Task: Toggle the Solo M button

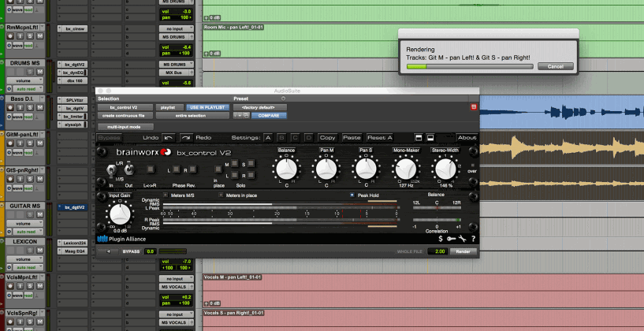Action: [234, 163]
